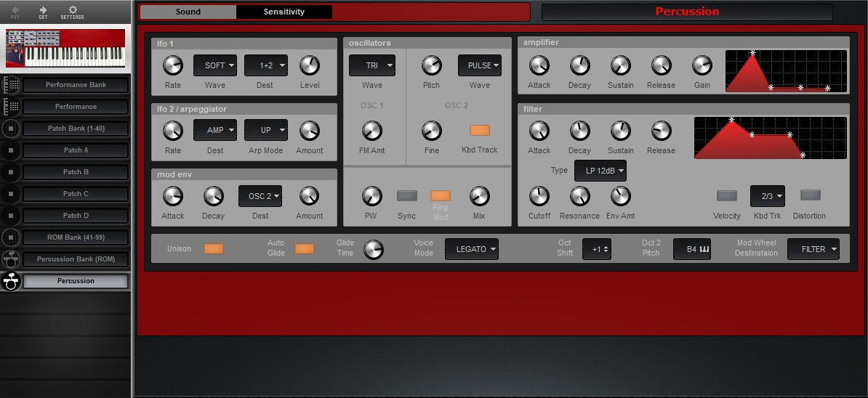Click the Percussion Bank (ROM) drum icon
This screenshot has width=868, height=398.
pyautogui.click(x=11, y=259)
